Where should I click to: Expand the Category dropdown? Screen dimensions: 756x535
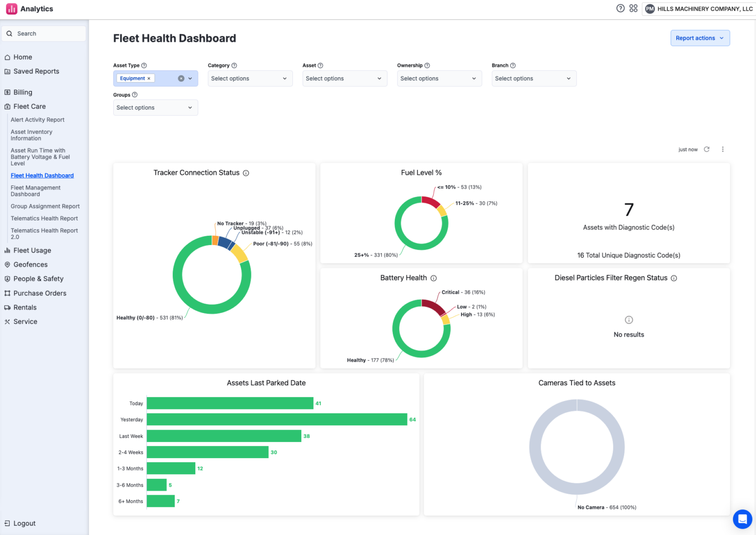coord(250,78)
